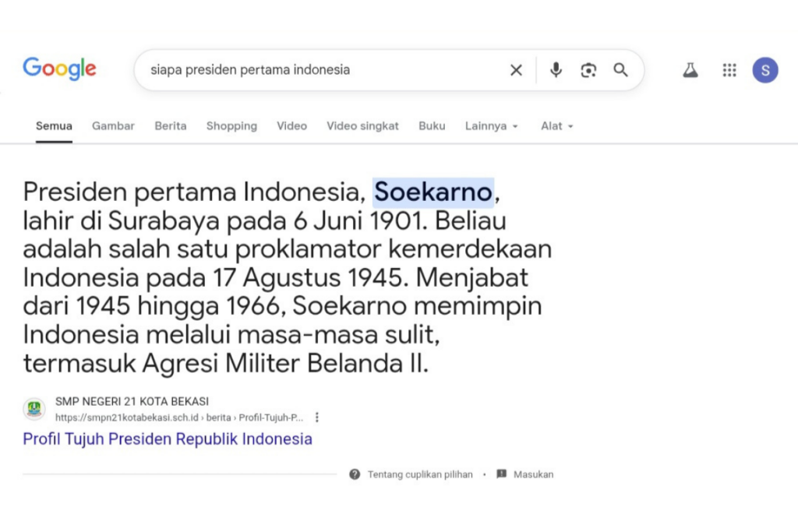Switch to the Berita tab
The height and width of the screenshot is (532, 798).
(171, 126)
